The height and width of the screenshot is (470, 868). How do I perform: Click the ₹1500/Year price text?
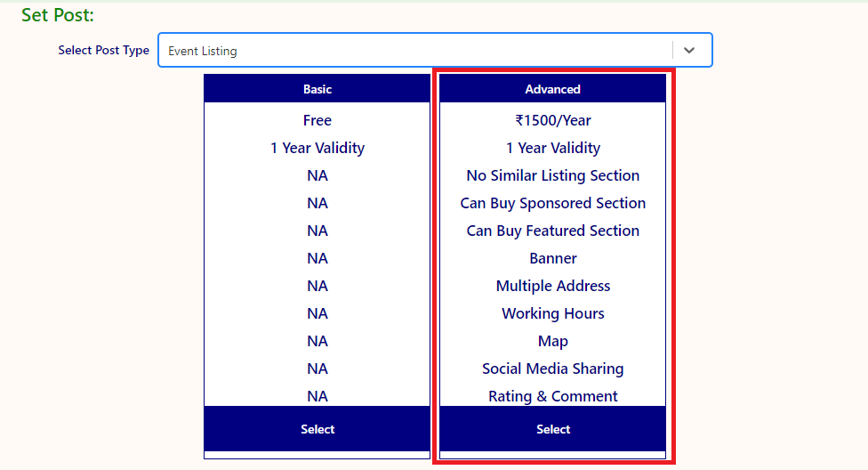click(x=552, y=120)
